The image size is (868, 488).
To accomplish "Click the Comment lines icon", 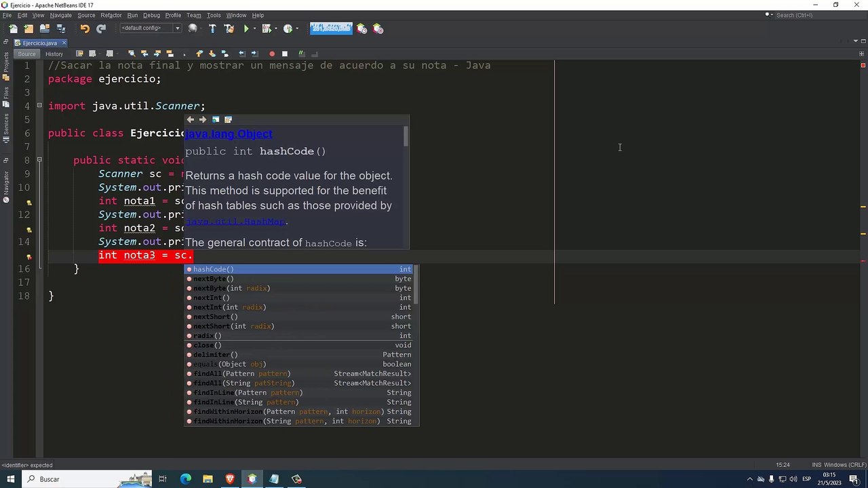I will click(302, 54).
